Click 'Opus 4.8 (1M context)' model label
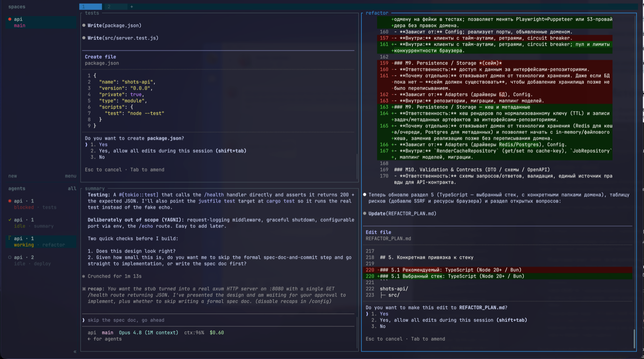This screenshot has width=644, height=359. 148,333
